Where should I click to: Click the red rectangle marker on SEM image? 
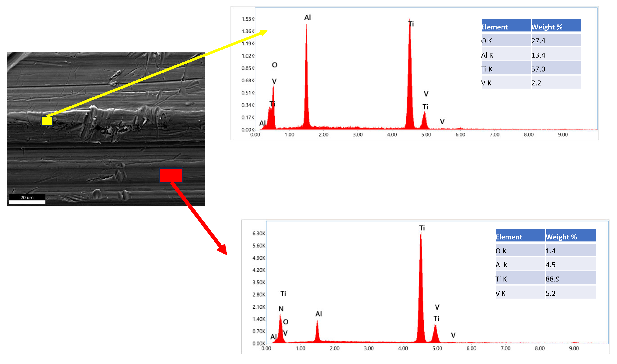pos(171,175)
